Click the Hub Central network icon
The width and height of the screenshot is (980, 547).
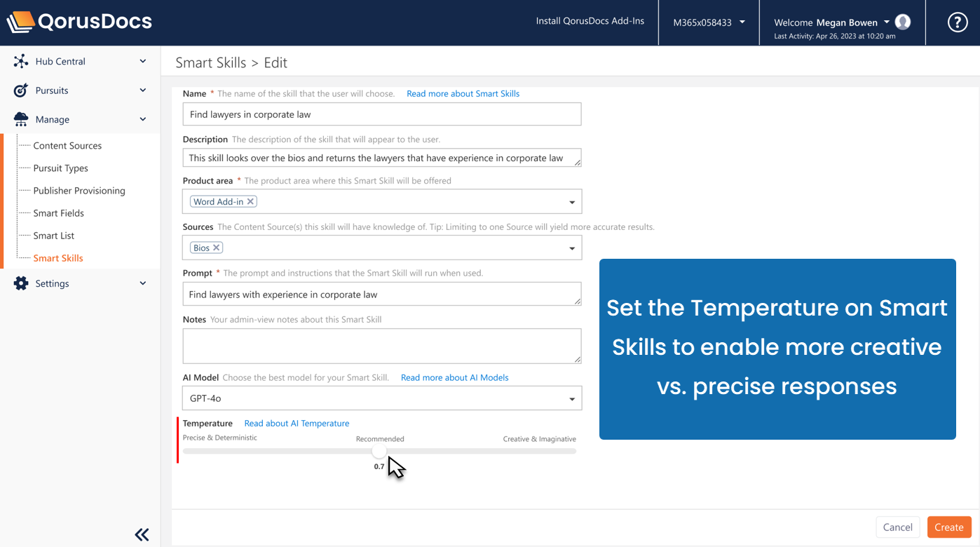(21, 61)
